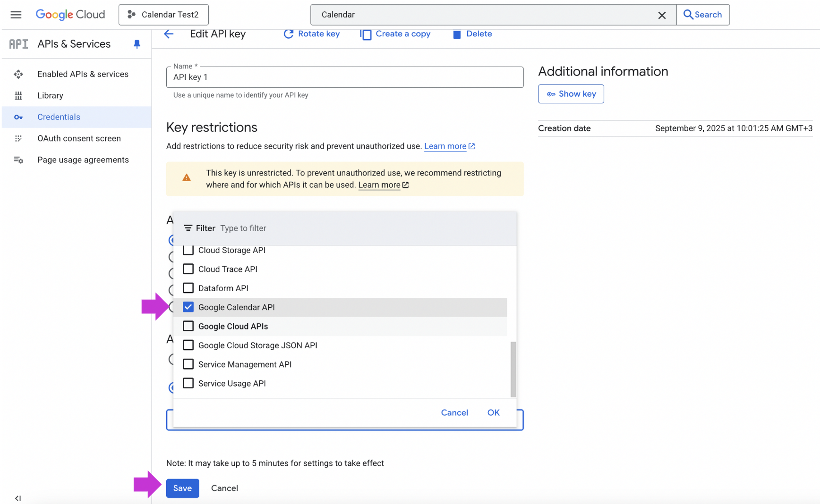Click Cancel next to Save

[x=224, y=488]
